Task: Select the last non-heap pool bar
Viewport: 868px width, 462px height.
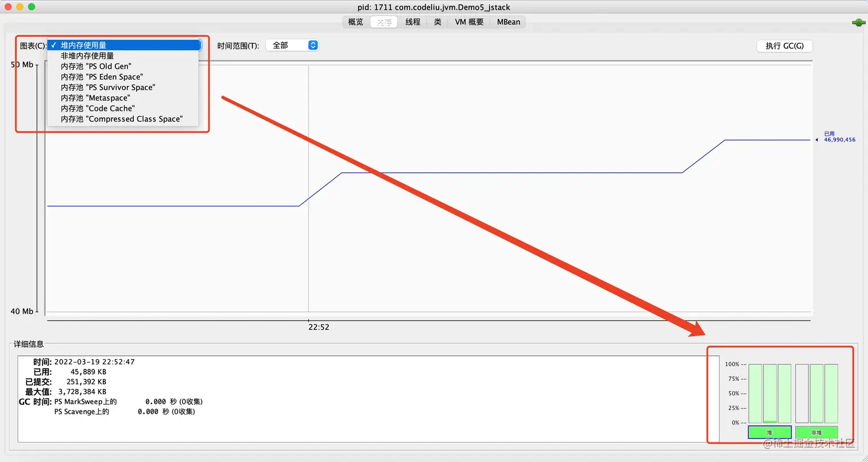Action: click(831, 394)
